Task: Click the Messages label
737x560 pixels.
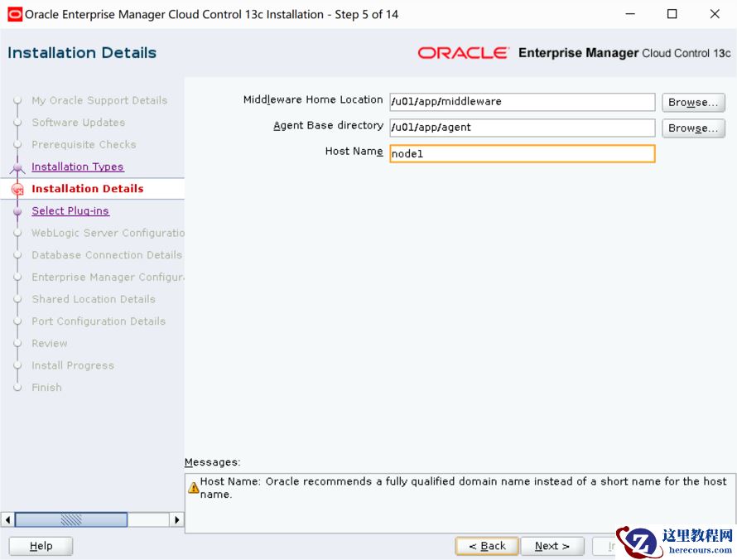Action: (x=212, y=462)
